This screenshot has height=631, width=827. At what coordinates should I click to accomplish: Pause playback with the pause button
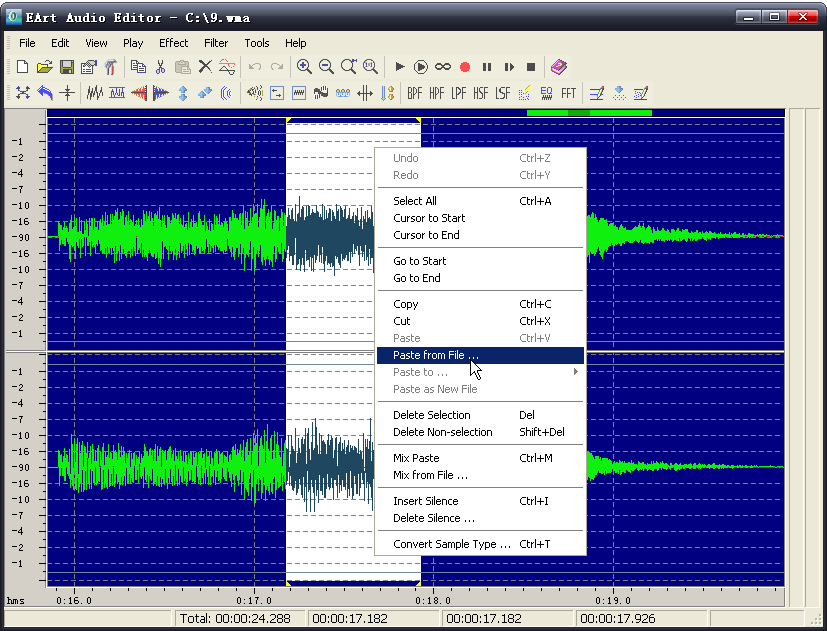[487, 67]
